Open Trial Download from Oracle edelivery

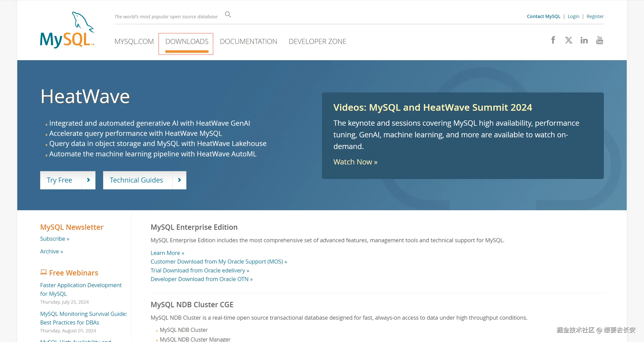(200, 270)
